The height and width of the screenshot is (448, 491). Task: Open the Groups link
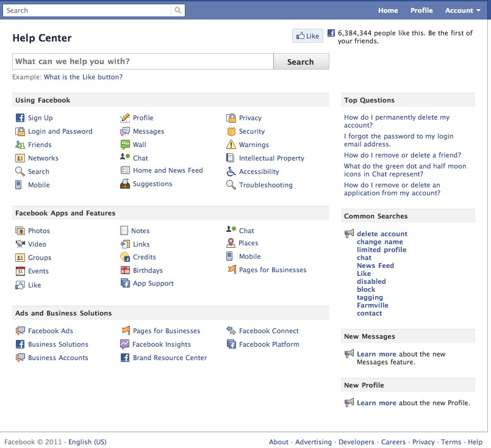click(40, 258)
